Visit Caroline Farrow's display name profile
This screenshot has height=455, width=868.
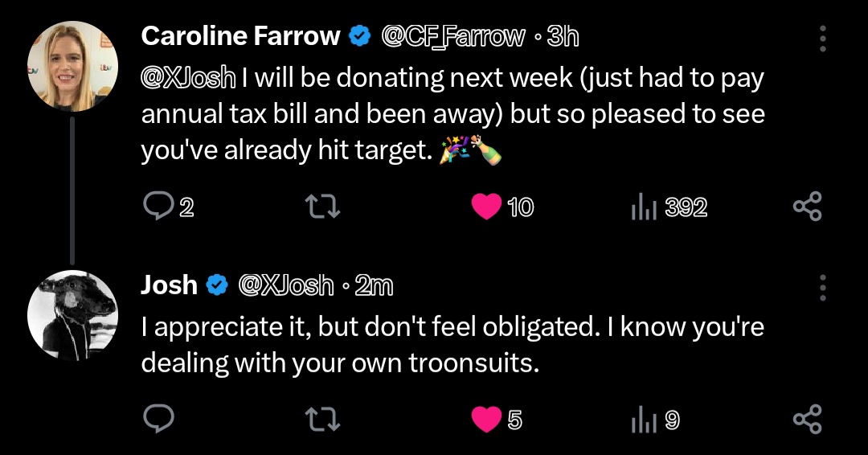pos(240,36)
